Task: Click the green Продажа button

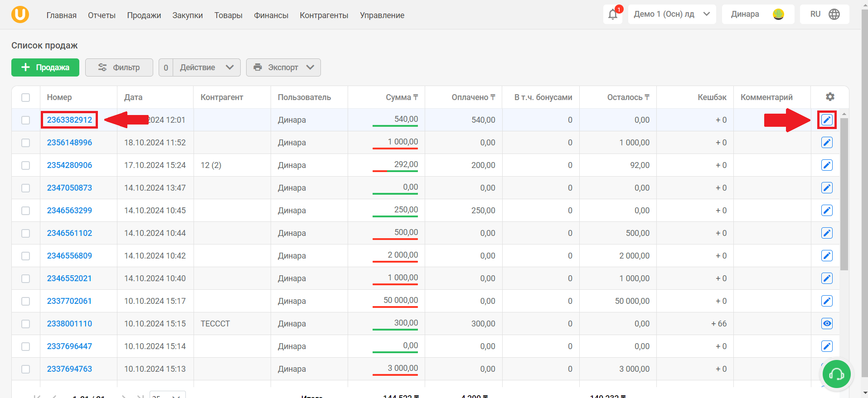Action: pos(45,67)
